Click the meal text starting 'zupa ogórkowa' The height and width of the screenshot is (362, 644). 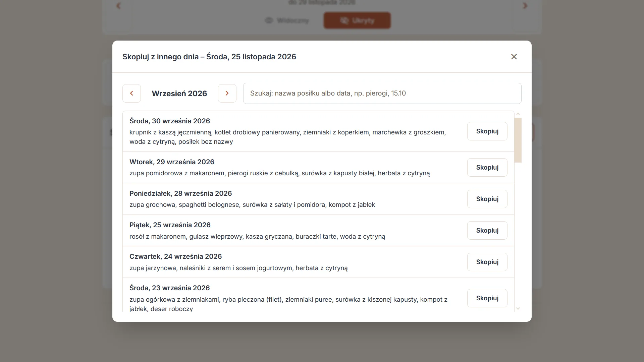coord(288,304)
